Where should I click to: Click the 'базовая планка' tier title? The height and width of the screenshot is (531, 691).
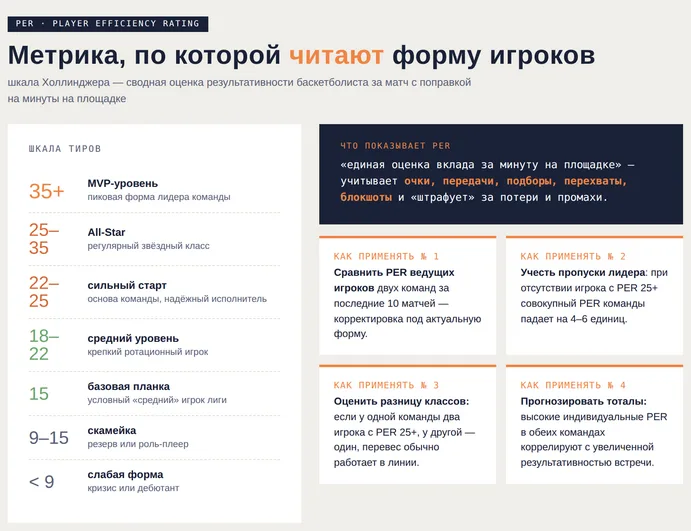click(128, 386)
